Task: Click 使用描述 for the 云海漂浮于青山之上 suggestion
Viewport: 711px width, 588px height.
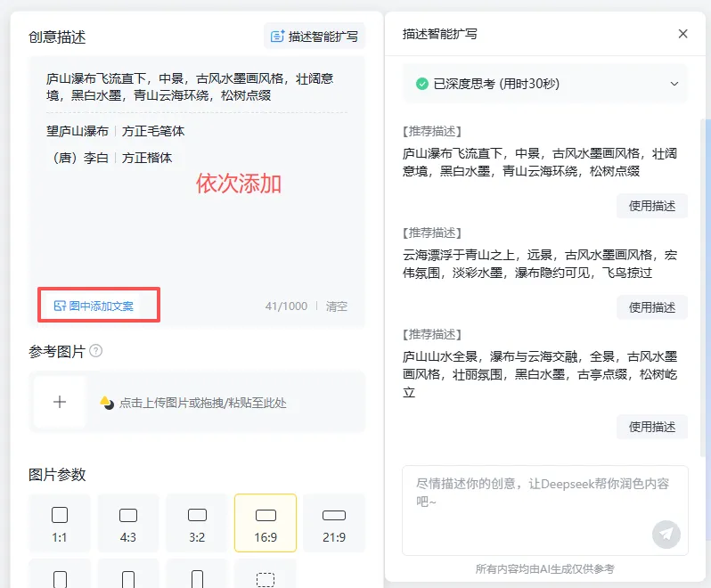Action: point(651,307)
